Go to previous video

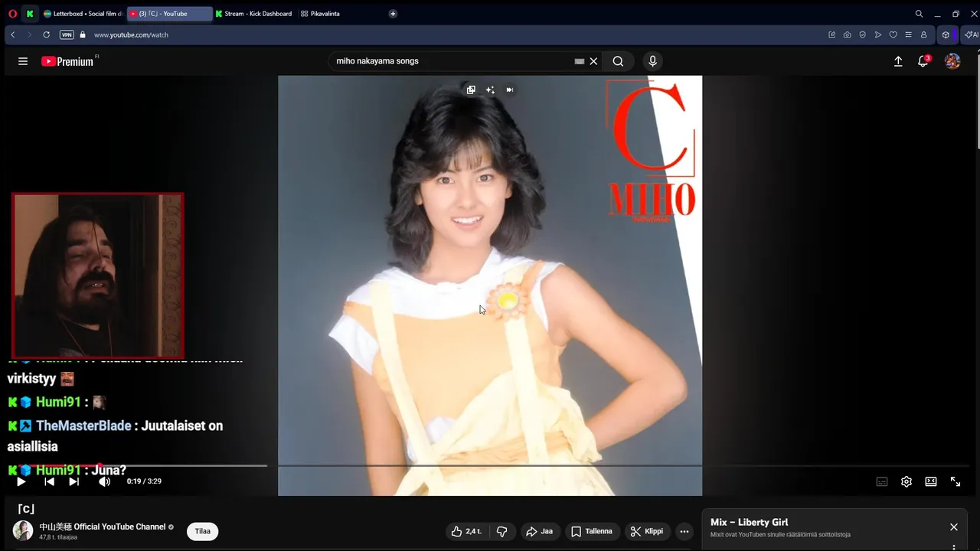coord(49,481)
